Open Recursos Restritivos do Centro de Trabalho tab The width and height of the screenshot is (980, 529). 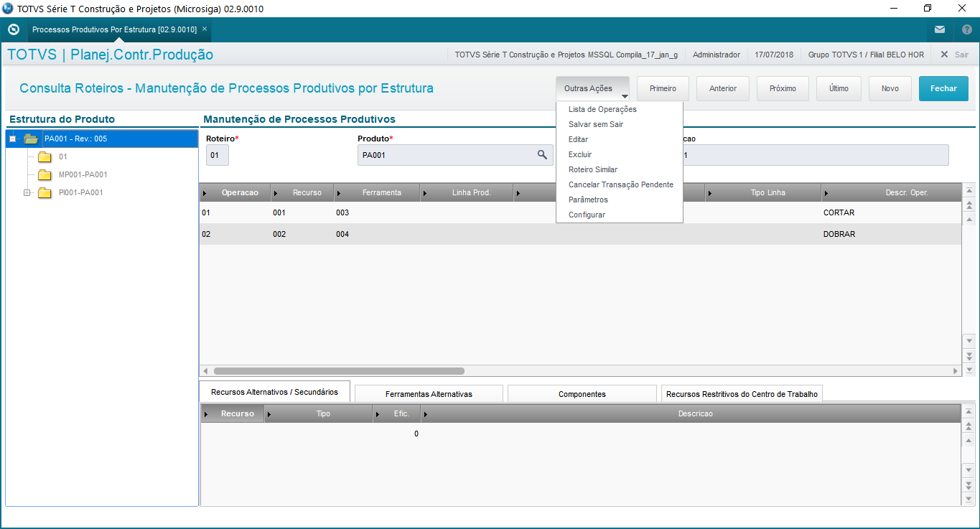(x=742, y=394)
